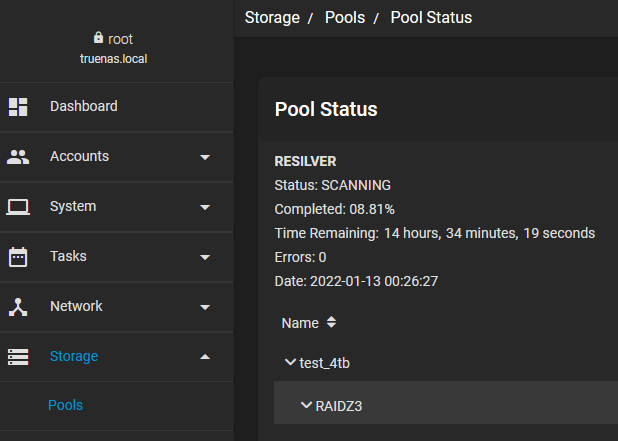Click the Time Remaining value

[x=489, y=233]
